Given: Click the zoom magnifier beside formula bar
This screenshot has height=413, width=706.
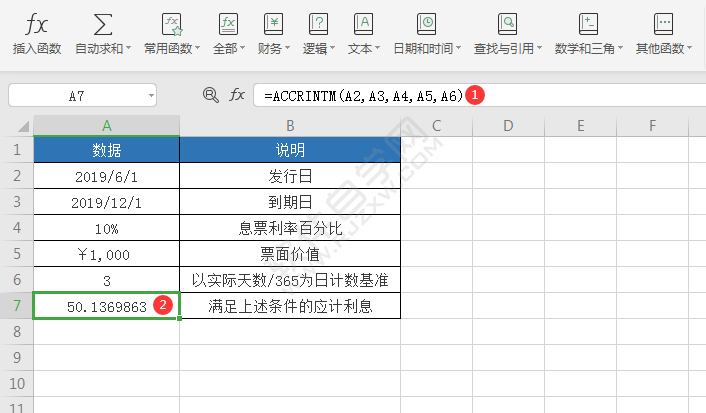Looking at the screenshot, I should point(210,95).
